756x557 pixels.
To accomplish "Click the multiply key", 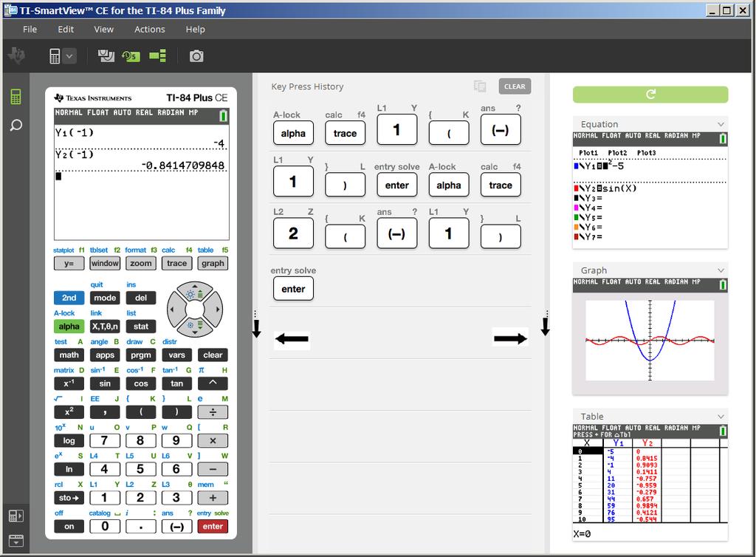I will pos(213,440).
